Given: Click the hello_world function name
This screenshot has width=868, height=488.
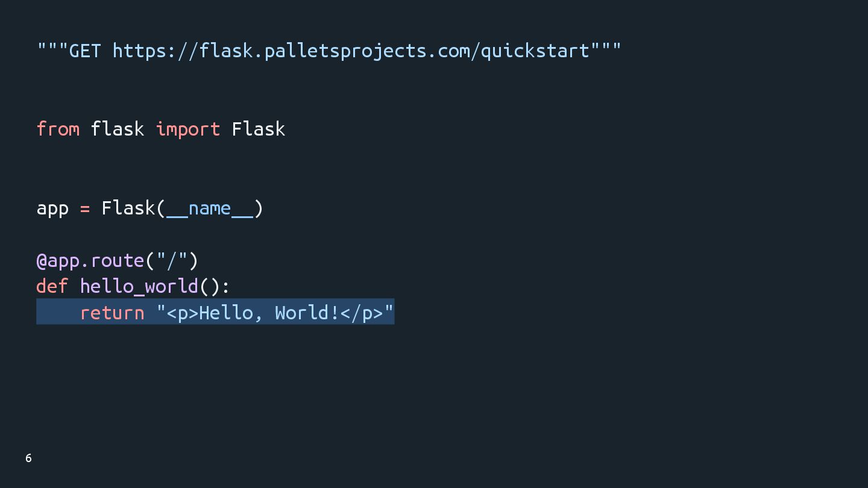Looking at the screenshot, I should coord(139,286).
